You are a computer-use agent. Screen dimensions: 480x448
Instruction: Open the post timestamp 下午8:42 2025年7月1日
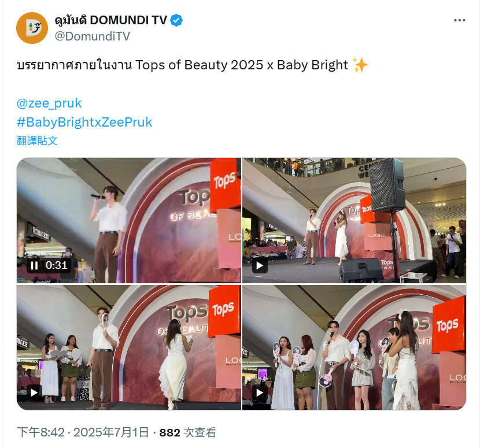coord(83,432)
